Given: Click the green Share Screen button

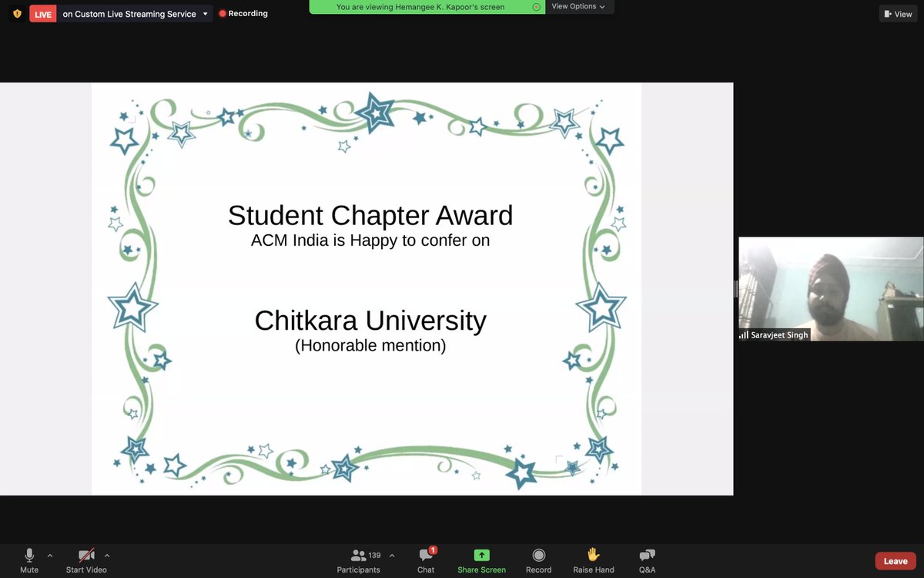Looking at the screenshot, I should (x=481, y=560).
